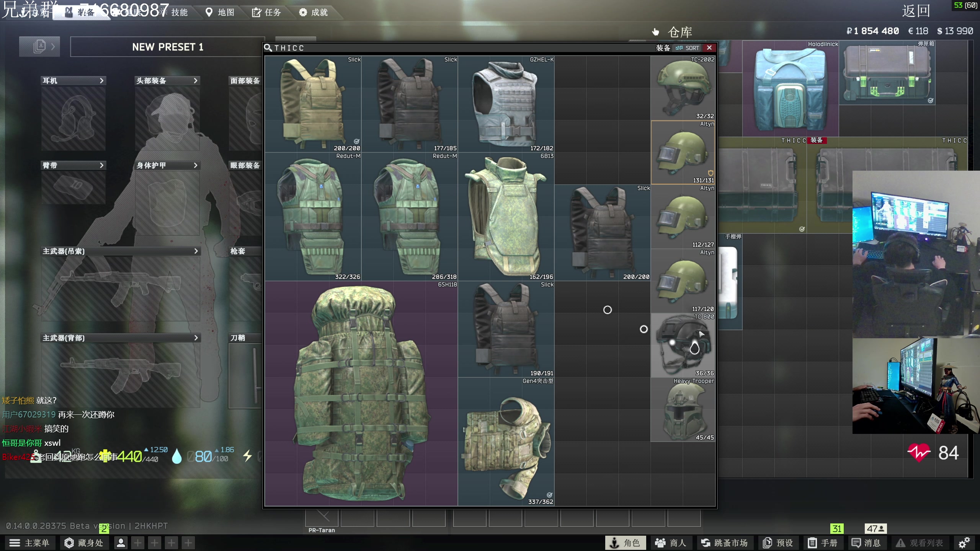
Task: Click the pointing hand icon beside 仓库
Action: [655, 32]
